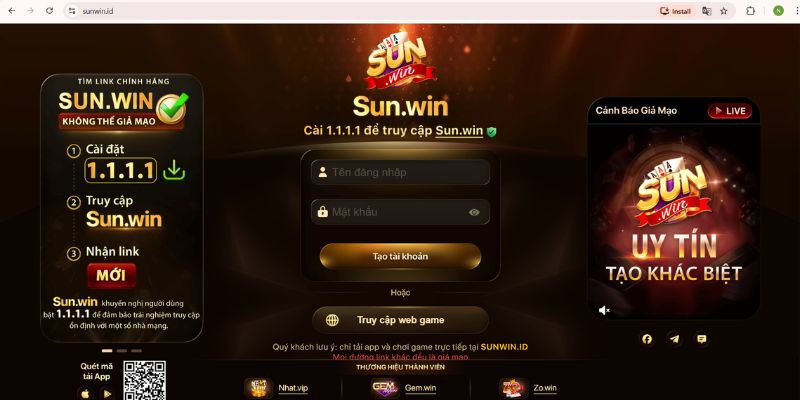
Task: Bookmark this page with star icon
Action: [723, 11]
